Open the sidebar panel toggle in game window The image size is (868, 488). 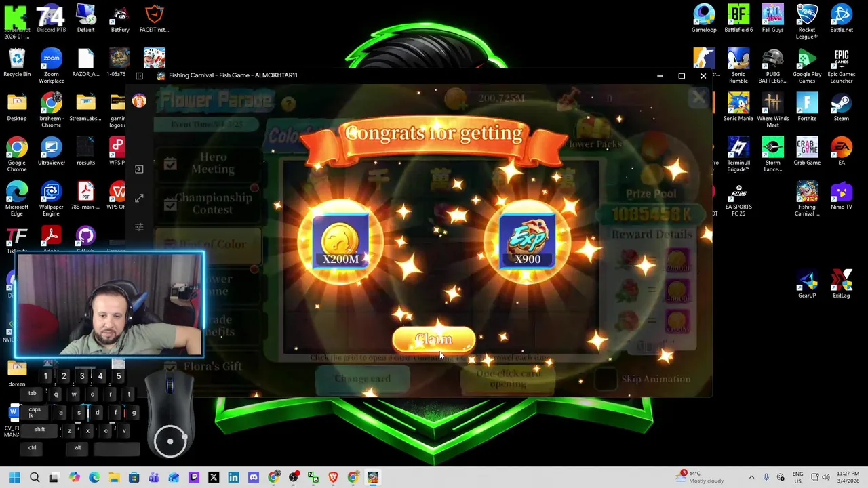coord(139,76)
